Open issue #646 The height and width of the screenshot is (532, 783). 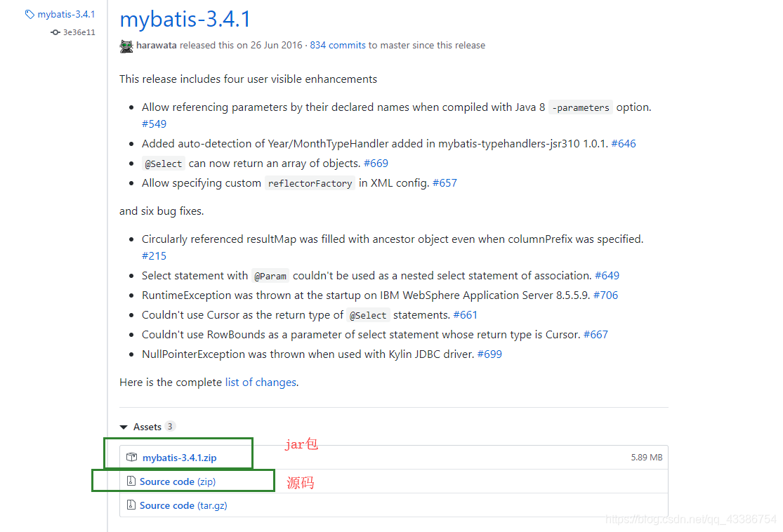coord(624,144)
